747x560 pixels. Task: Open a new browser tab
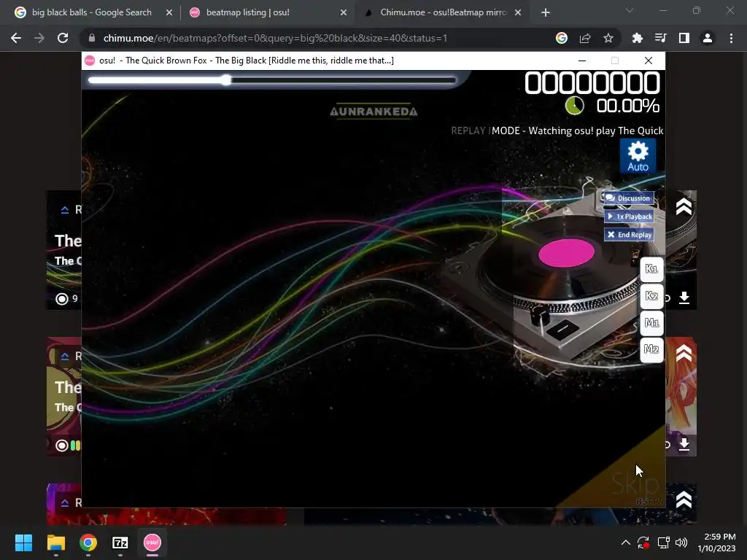coord(546,13)
